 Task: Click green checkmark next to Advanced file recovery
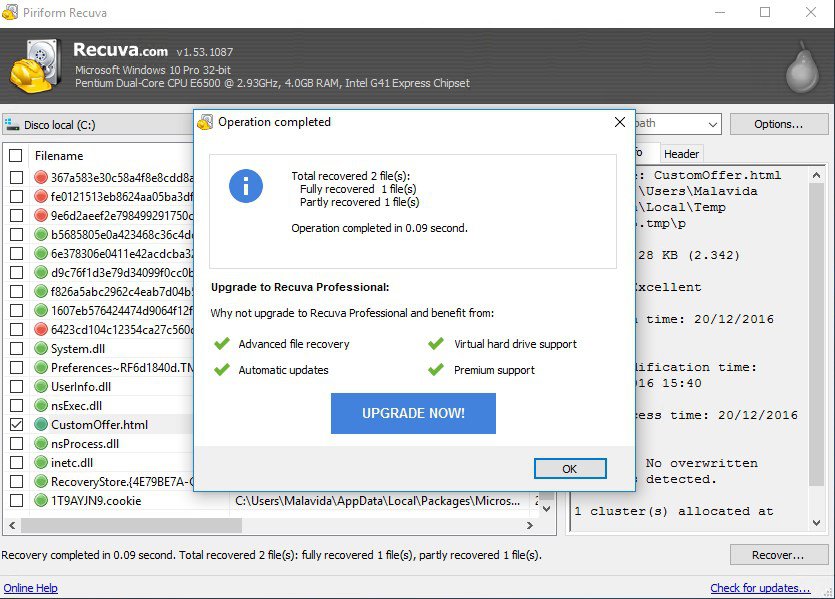click(222, 344)
